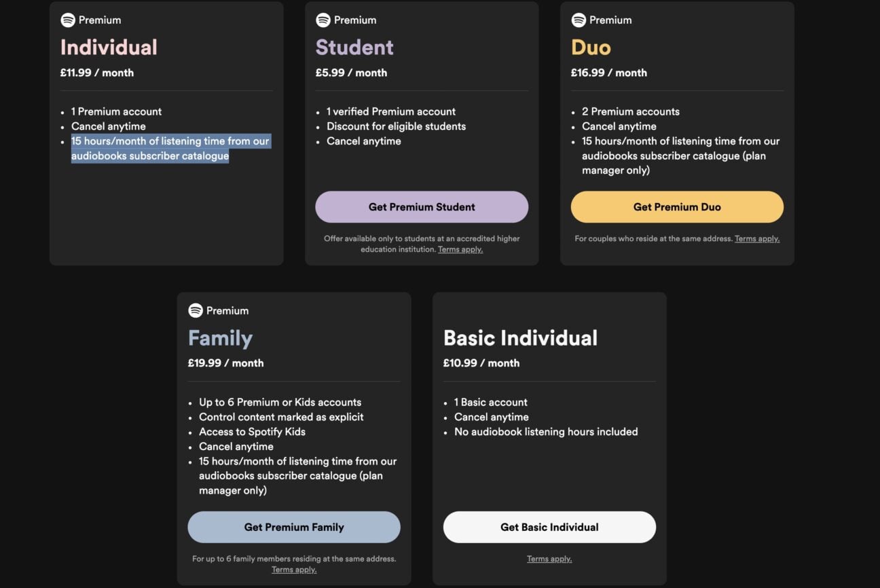Image resolution: width=880 pixels, height=588 pixels.
Task: Click the Premium label above Family
Action: [226, 310]
